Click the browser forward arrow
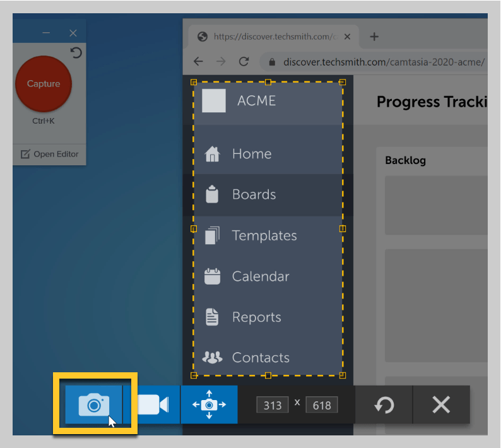The image size is (501, 448). [x=221, y=61]
